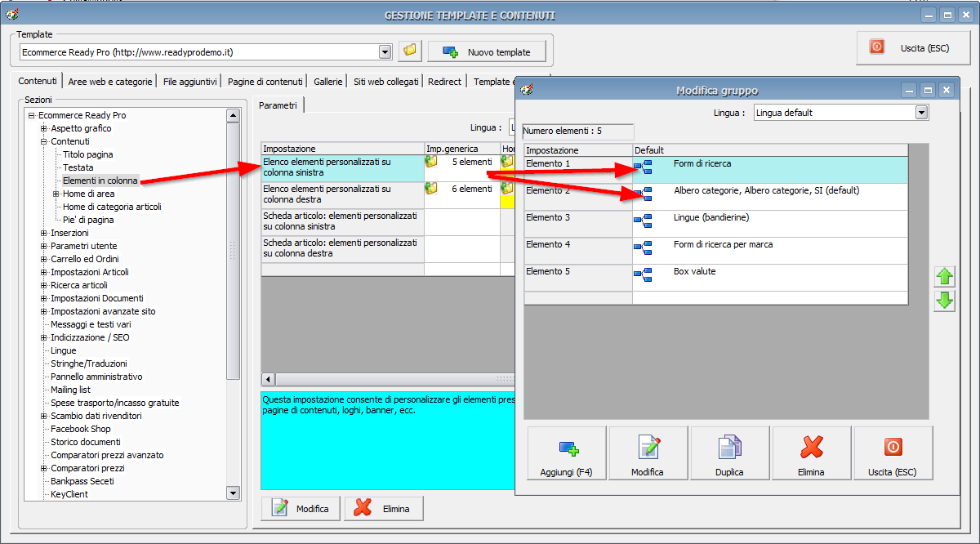Open the Pagine di contenuti tab
The image size is (980, 544).
tap(265, 82)
